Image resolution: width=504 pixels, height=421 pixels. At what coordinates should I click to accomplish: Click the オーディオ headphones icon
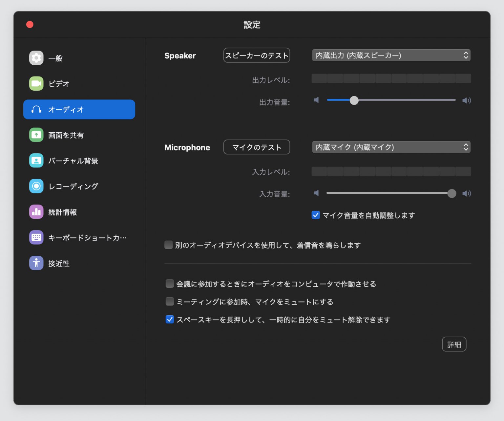click(36, 109)
